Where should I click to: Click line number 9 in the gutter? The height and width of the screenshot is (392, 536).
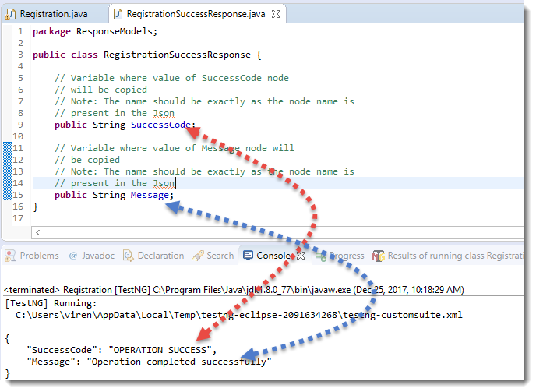click(x=20, y=125)
